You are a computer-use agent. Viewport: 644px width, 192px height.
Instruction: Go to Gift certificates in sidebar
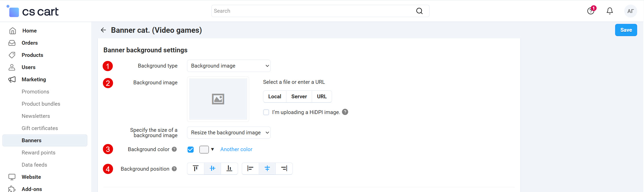[40, 128]
